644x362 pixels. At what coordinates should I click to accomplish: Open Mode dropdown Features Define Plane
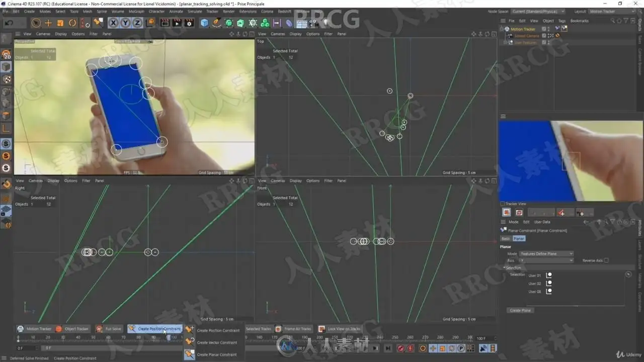[546, 254]
